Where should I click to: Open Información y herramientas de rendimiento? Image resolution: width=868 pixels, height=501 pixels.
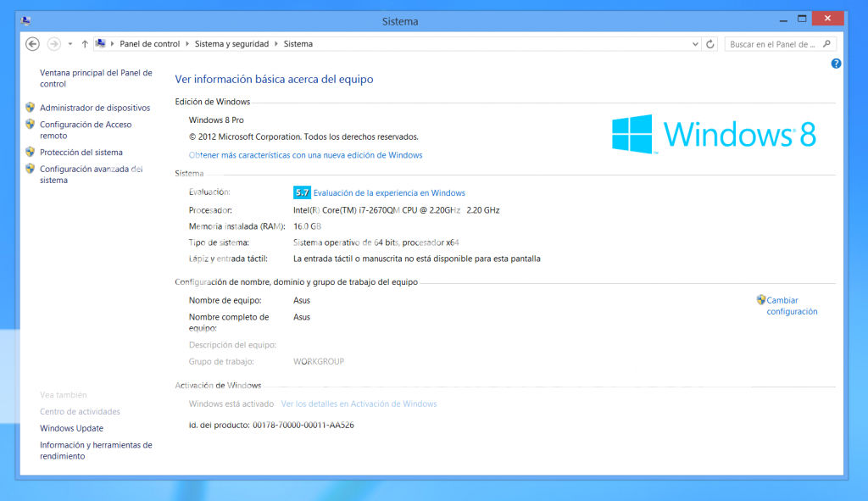(x=96, y=450)
